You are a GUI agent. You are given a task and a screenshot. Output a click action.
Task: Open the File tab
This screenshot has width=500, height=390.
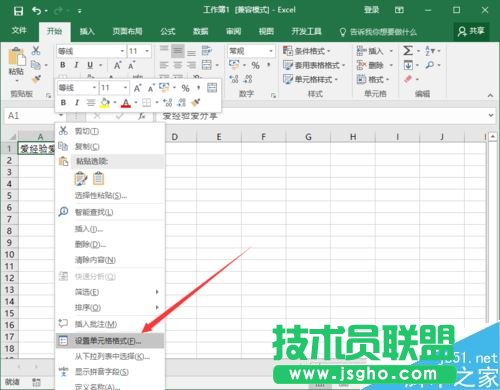click(x=19, y=31)
